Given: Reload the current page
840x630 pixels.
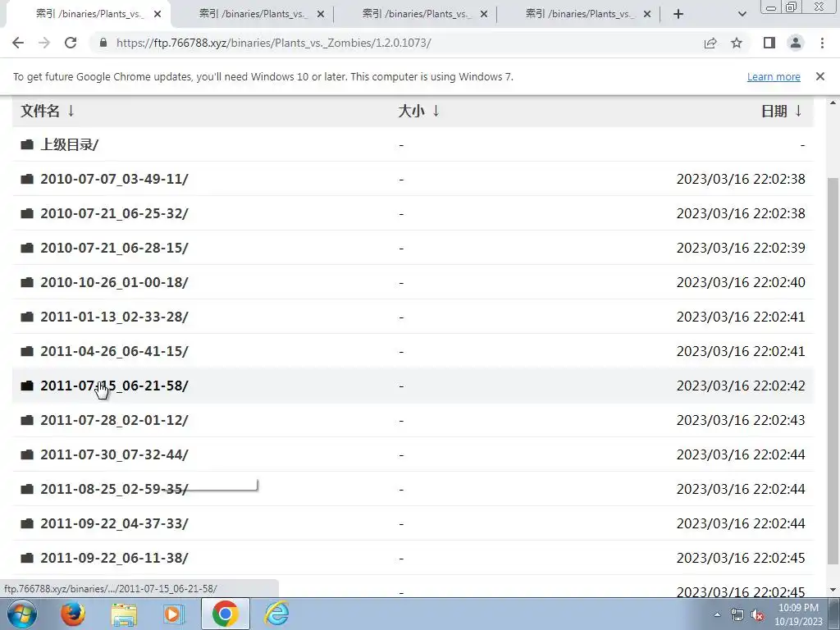Looking at the screenshot, I should [x=71, y=43].
